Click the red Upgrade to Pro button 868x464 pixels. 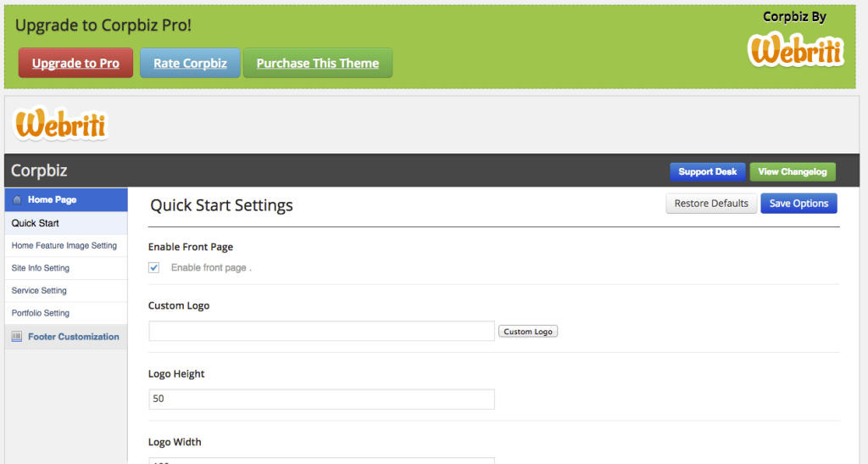(x=75, y=63)
